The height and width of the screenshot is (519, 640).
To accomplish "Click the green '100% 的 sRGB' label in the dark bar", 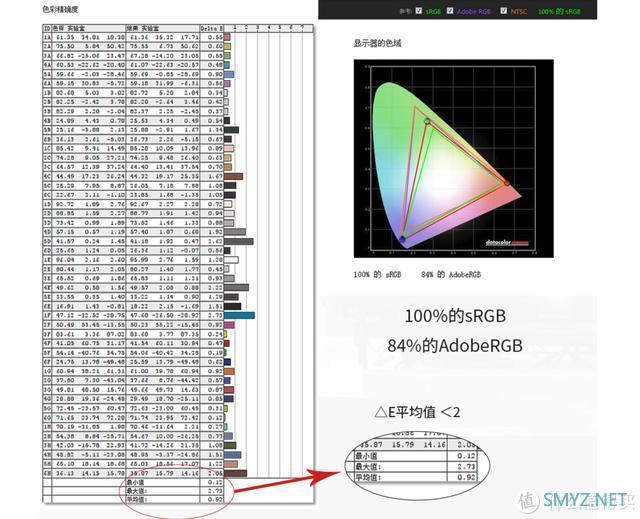I will coord(559,11).
